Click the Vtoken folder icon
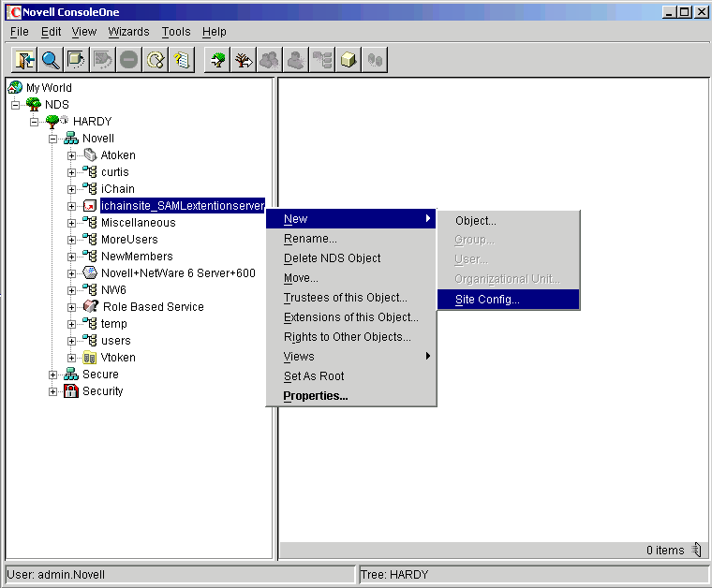 click(x=89, y=357)
